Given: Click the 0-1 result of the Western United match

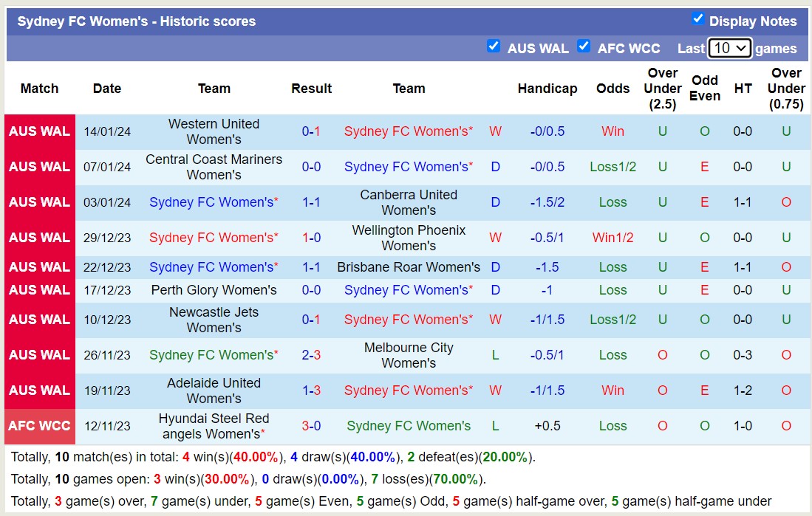Looking at the screenshot, I should 311,131.
